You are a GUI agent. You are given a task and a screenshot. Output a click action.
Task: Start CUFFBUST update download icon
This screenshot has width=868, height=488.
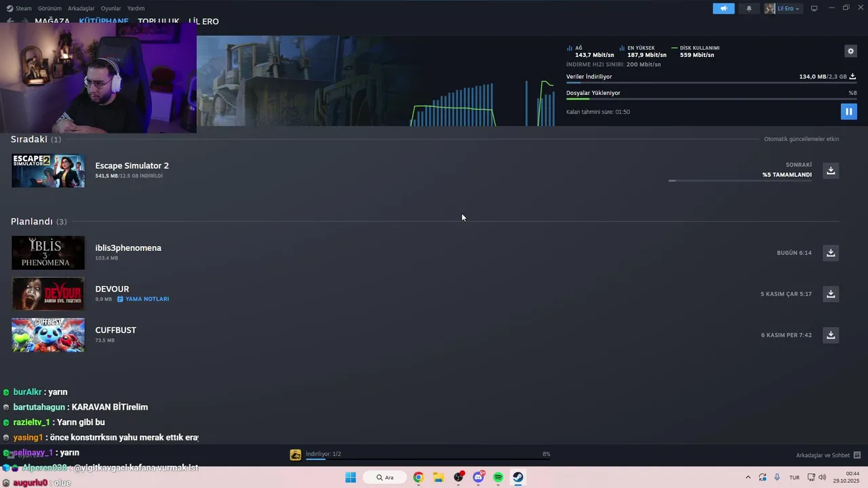[831, 335]
